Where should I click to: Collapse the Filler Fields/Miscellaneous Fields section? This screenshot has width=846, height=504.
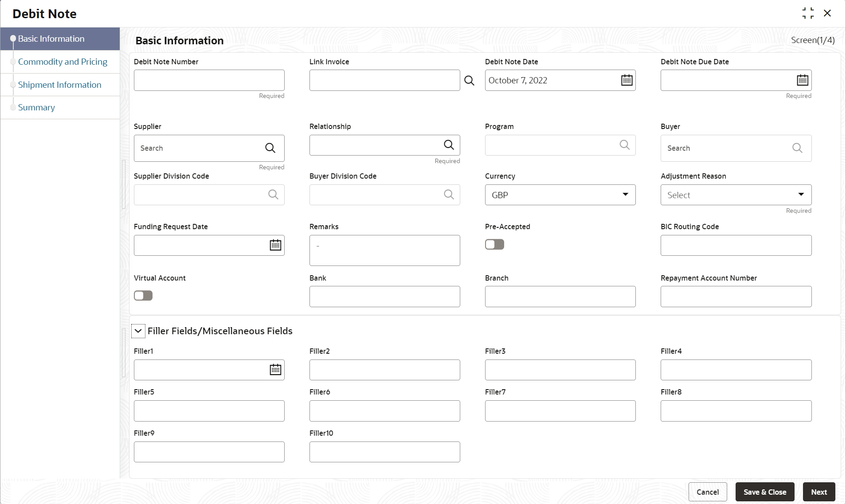click(138, 331)
